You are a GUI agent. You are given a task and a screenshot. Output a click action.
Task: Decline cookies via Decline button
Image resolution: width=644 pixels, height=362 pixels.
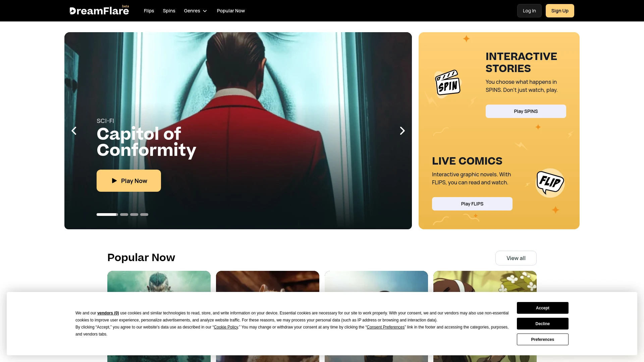(542, 323)
